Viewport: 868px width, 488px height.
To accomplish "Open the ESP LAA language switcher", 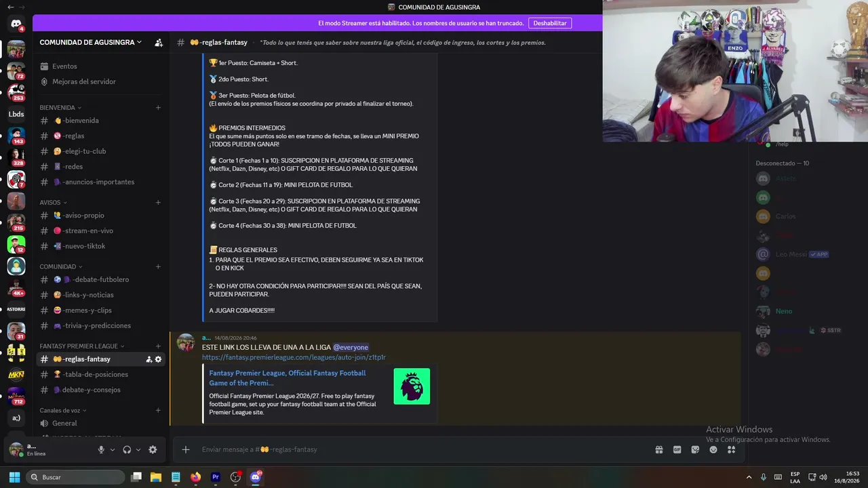I will (x=795, y=477).
